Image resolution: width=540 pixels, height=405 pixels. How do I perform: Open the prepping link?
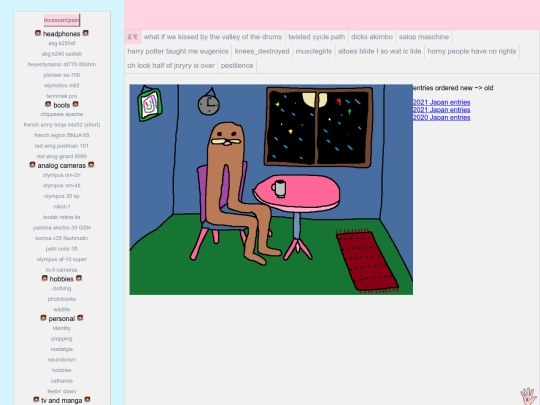pos(62,339)
